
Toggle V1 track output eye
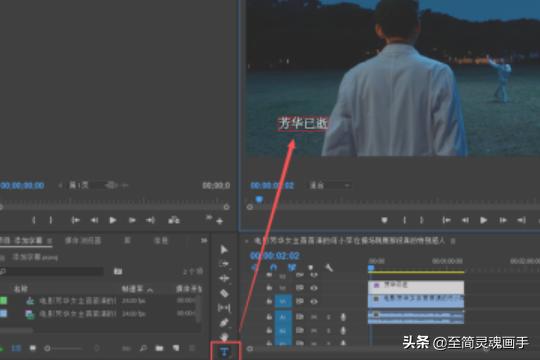(313, 301)
